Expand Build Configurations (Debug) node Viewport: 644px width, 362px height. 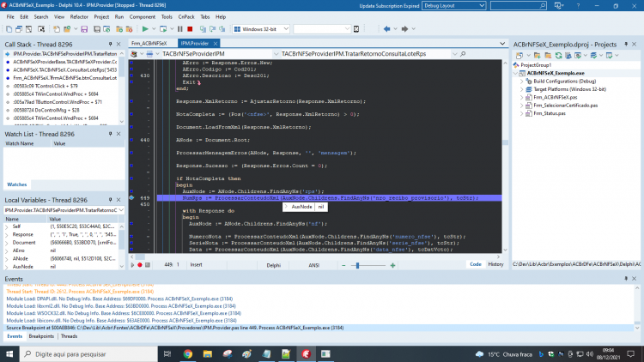tap(521, 81)
